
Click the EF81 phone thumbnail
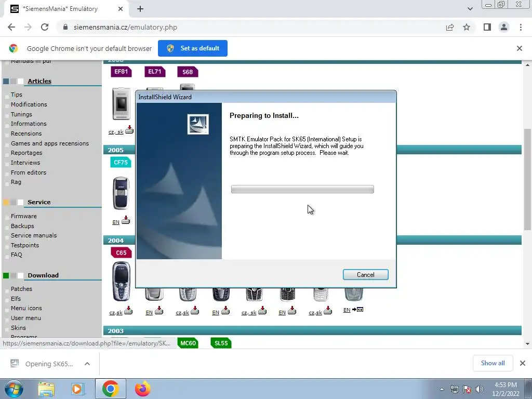[121, 103]
